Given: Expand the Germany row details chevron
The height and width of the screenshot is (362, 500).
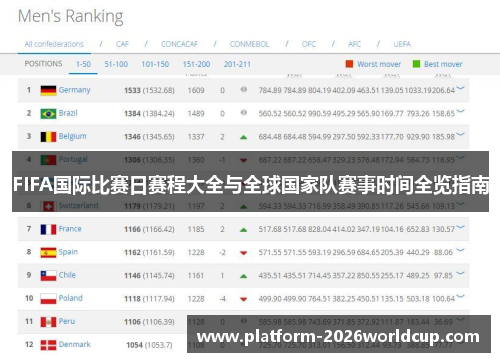Looking at the screenshot, I should click(x=461, y=88).
